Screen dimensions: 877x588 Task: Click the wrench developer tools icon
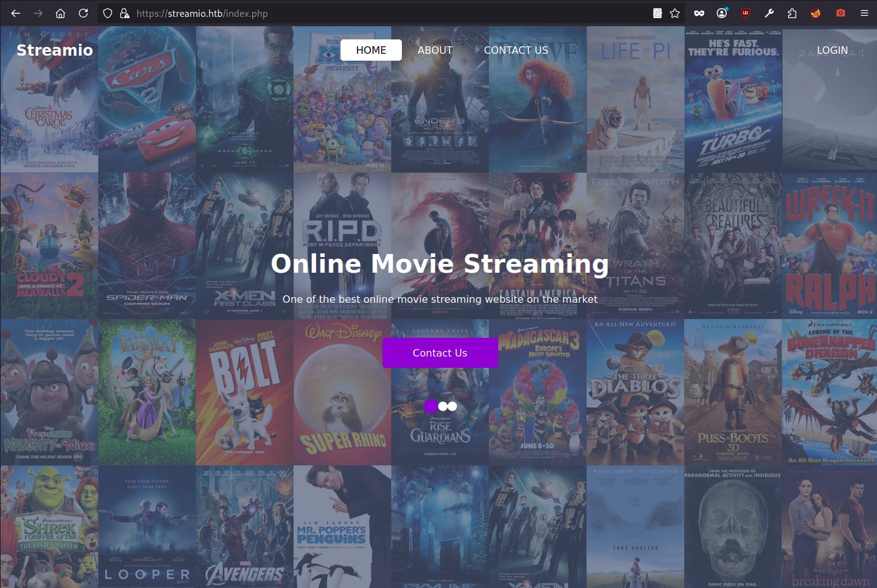[x=769, y=13]
